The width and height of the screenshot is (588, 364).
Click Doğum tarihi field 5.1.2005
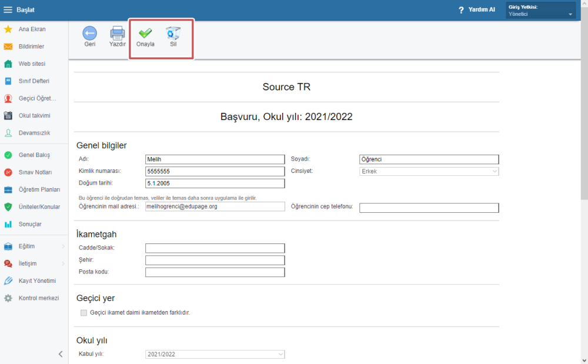(x=215, y=183)
